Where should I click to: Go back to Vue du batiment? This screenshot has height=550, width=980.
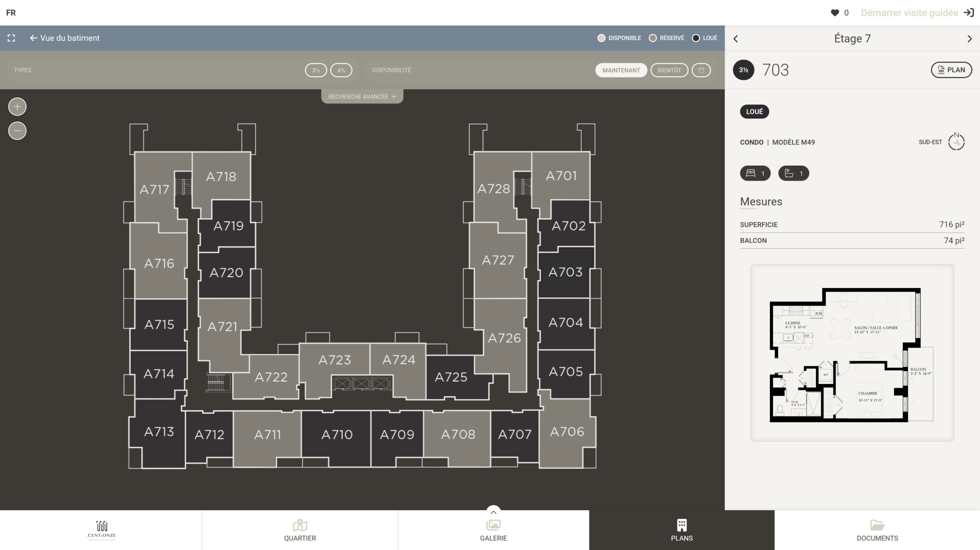[65, 38]
